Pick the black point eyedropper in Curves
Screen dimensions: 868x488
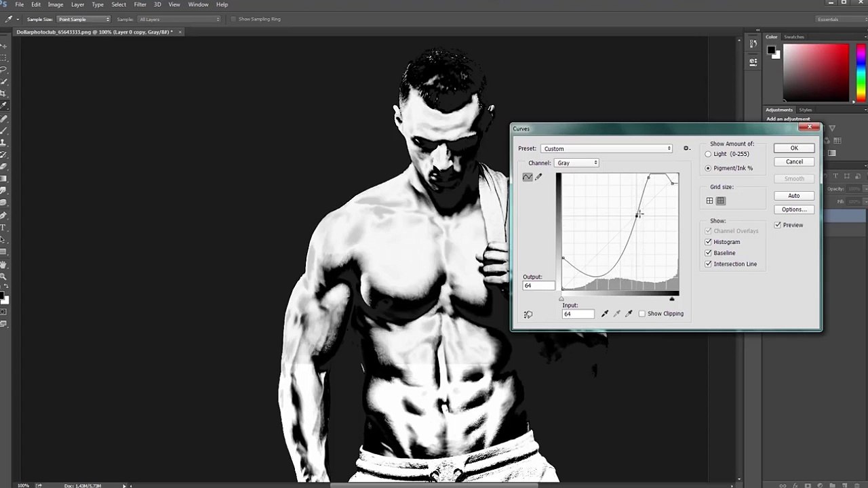point(604,314)
